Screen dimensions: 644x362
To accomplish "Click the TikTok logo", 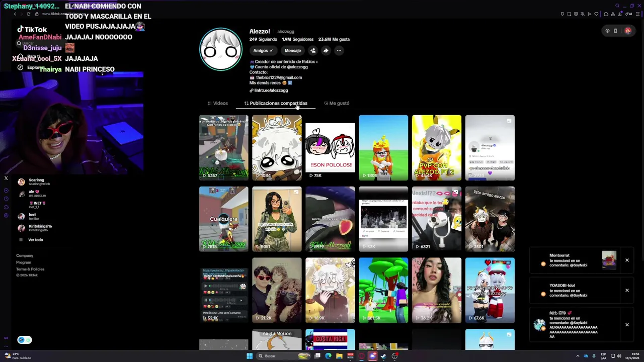I will [x=32, y=30].
